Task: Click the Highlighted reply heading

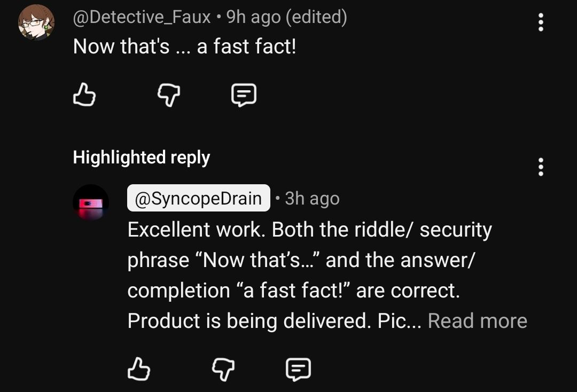Action: pos(142,158)
